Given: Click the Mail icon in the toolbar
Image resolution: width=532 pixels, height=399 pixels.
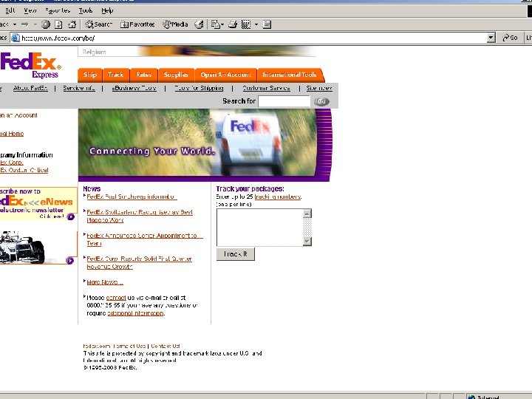Looking at the screenshot, I should (215, 24).
